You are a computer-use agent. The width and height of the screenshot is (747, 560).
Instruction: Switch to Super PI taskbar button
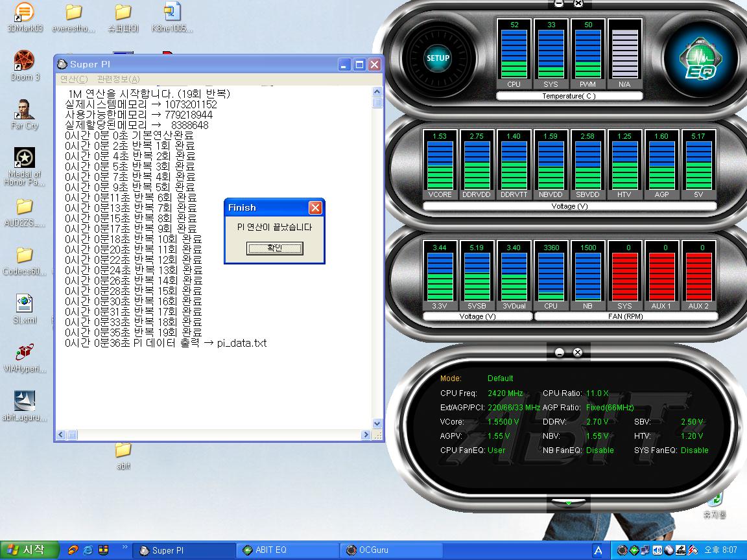(x=184, y=550)
